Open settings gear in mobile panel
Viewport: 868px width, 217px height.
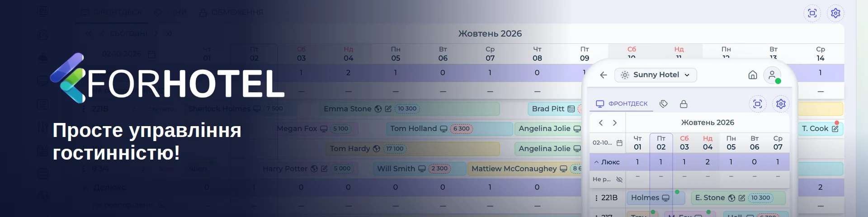tap(781, 104)
